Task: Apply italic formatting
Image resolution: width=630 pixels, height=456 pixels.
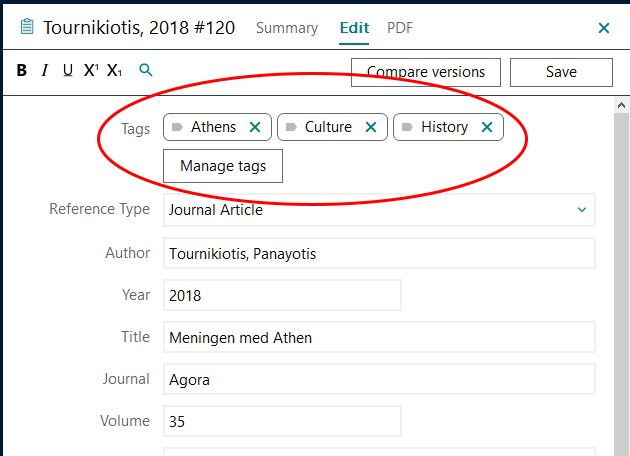Action: [x=45, y=70]
